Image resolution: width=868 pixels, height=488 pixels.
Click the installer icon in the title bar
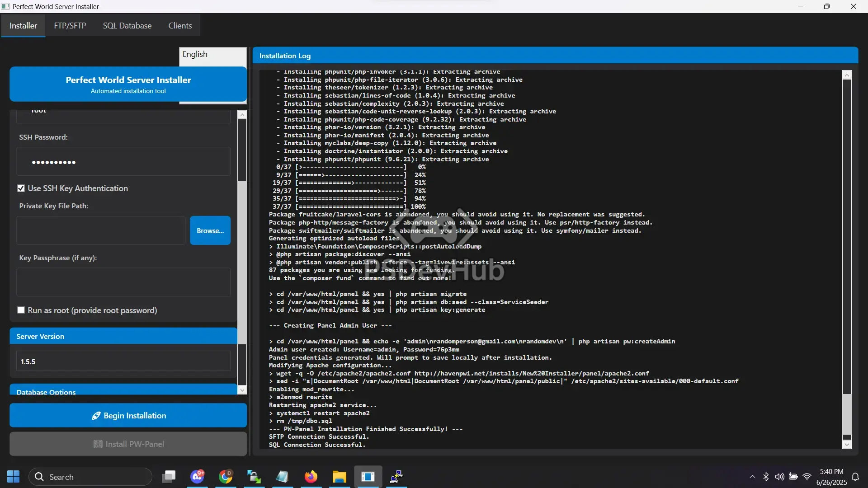[5, 6]
